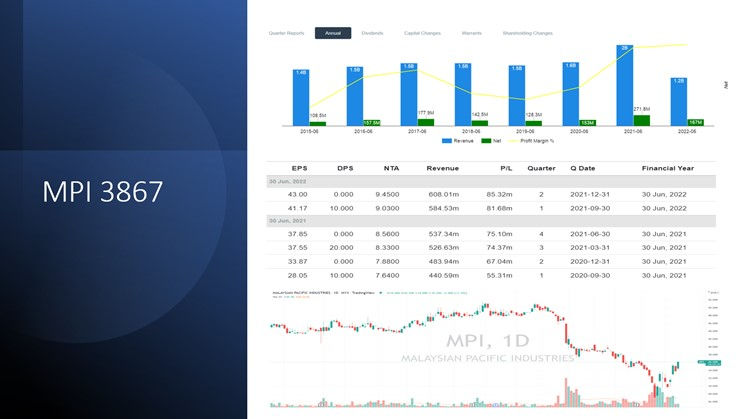This screenshot has width=752, height=419.
Task: Click the Q Date 2021-06-30
Action: click(x=590, y=234)
